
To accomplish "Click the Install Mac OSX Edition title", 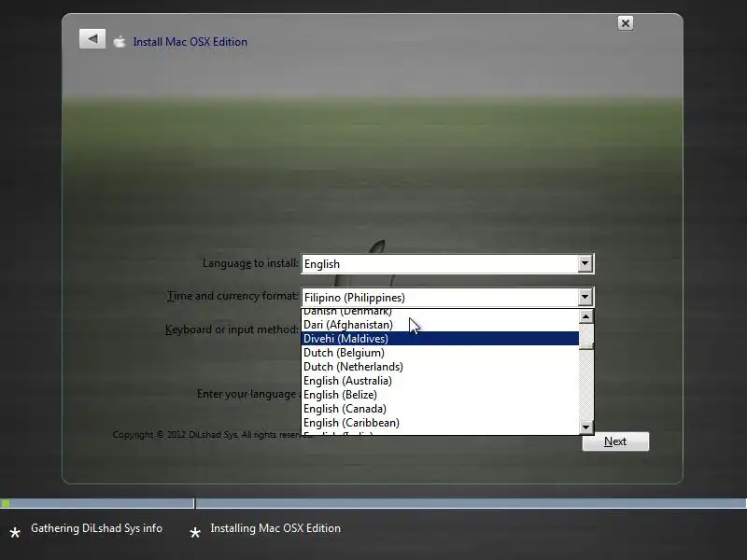I will (190, 42).
